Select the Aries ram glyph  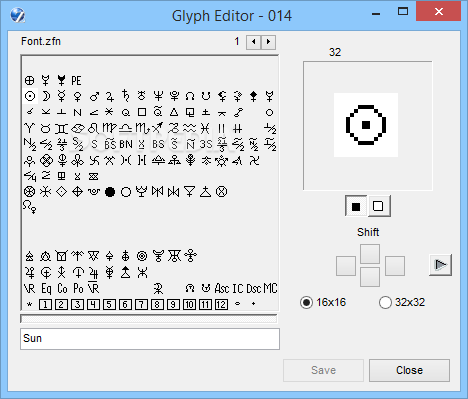(x=30, y=128)
